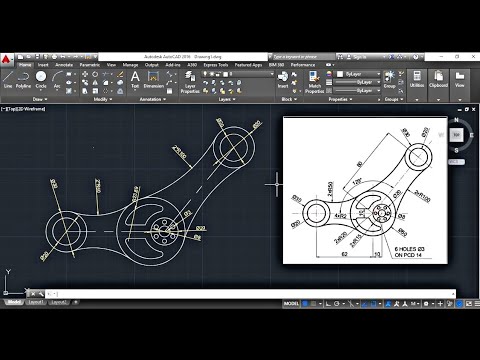Toggle the grid display in status bar
The height and width of the screenshot is (360, 480).
coord(305,304)
